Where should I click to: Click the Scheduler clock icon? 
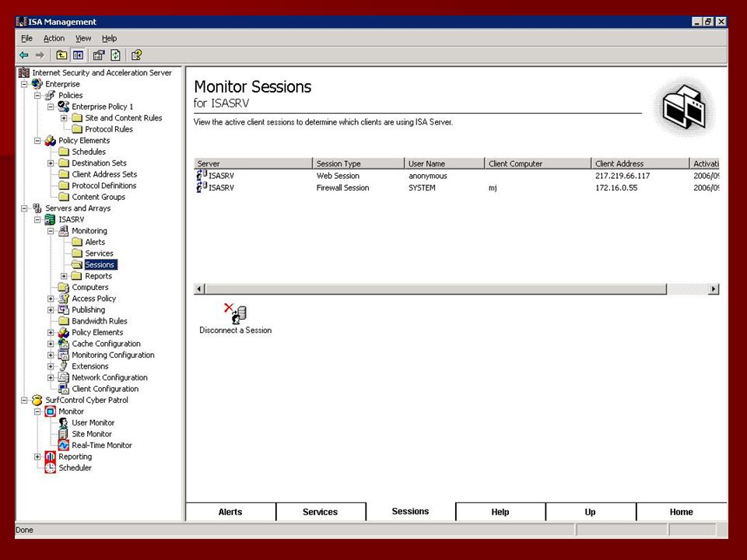[50, 468]
